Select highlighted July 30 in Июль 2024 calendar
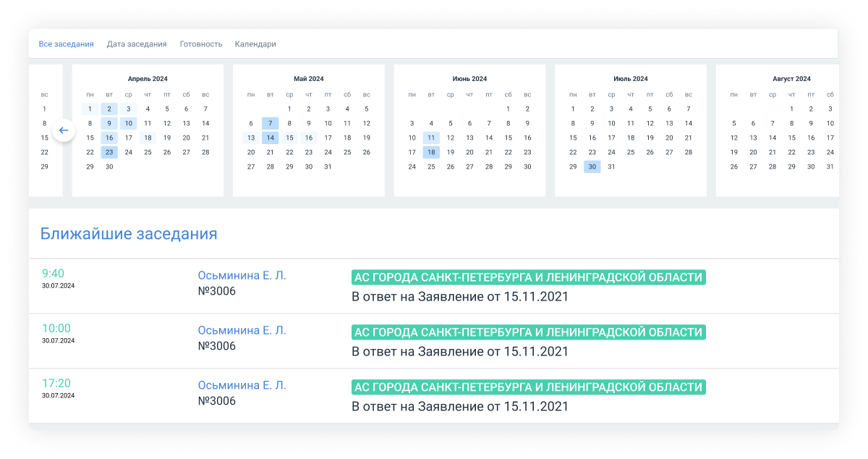This screenshot has width=868, height=459. (x=592, y=167)
